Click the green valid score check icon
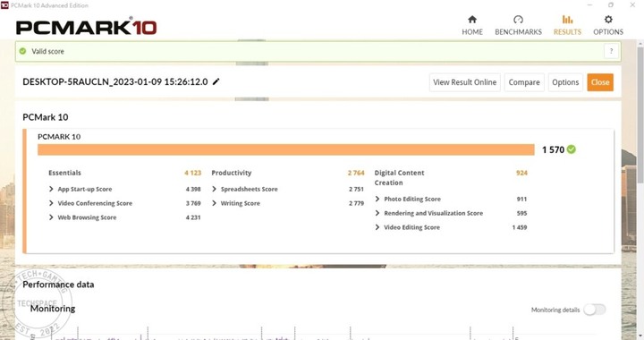The width and height of the screenshot is (644, 340). 22,51
